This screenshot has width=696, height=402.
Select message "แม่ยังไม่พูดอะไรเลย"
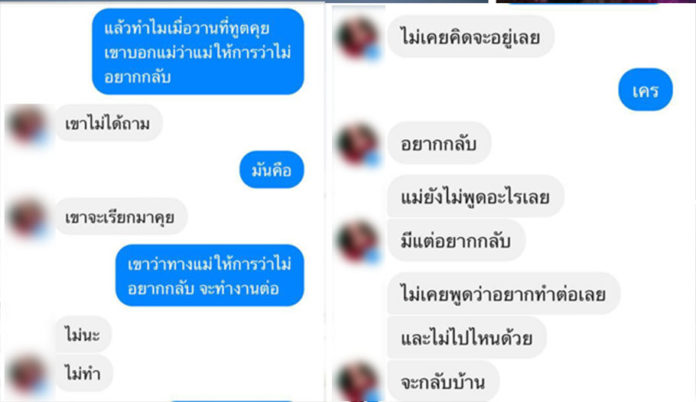pyautogui.click(x=475, y=196)
